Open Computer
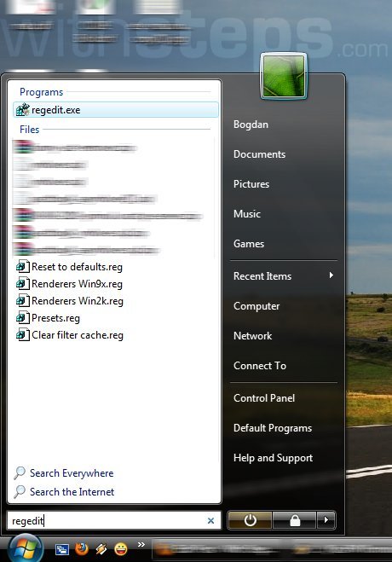 (x=257, y=306)
